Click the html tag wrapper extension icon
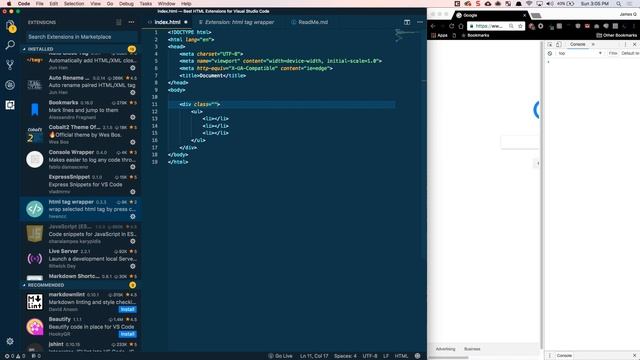 coord(35,209)
